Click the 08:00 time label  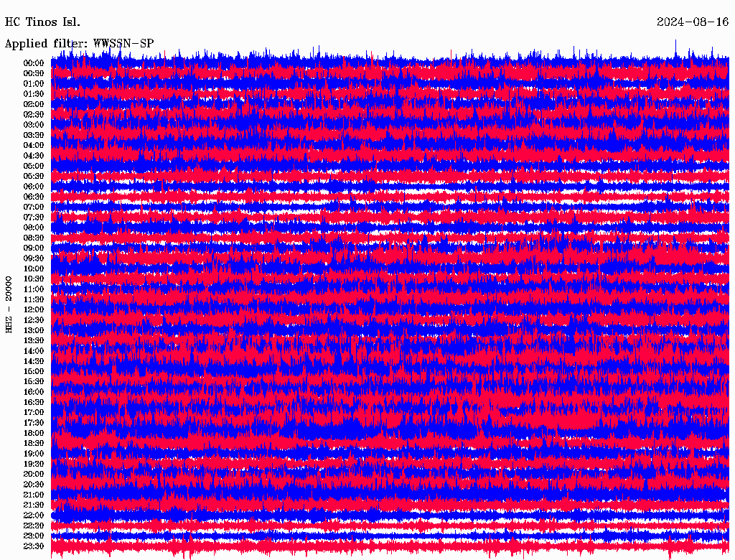(34, 228)
